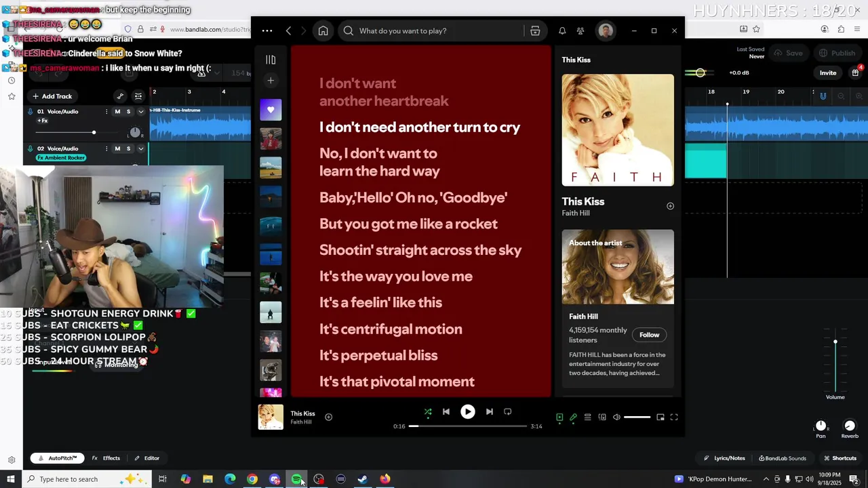Toggle repeat in Spotify player
The width and height of the screenshot is (868, 488).
pos(508,411)
